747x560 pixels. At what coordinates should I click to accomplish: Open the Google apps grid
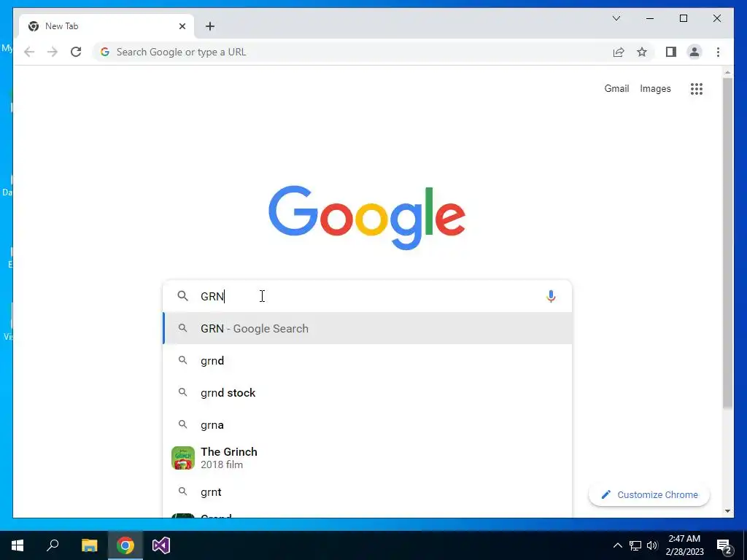tap(697, 88)
